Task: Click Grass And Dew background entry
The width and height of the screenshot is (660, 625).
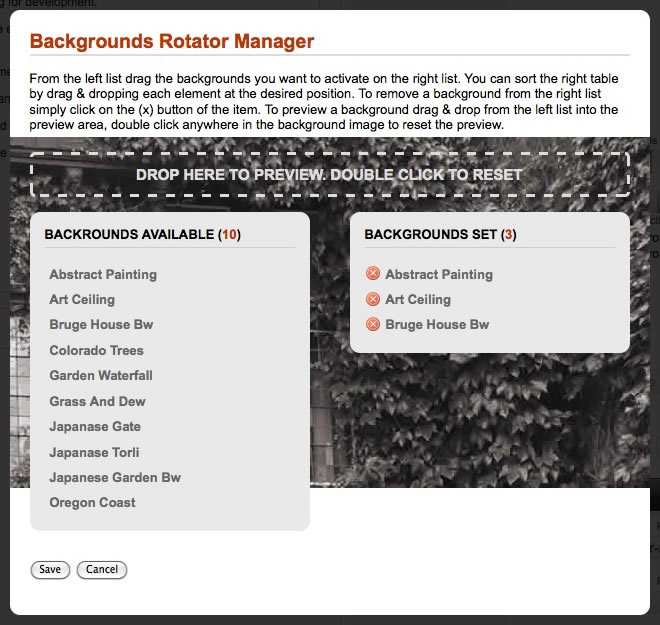Action: pyautogui.click(x=97, y=401)
